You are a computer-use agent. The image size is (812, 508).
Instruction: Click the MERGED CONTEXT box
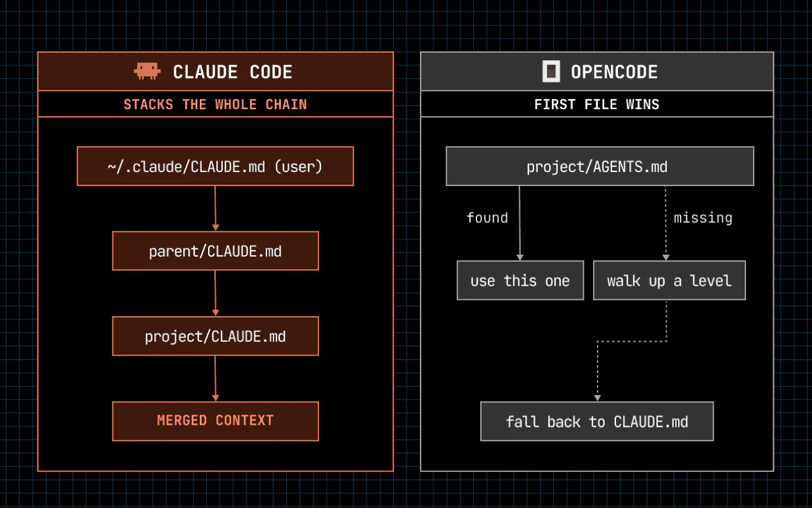(216, 421)
